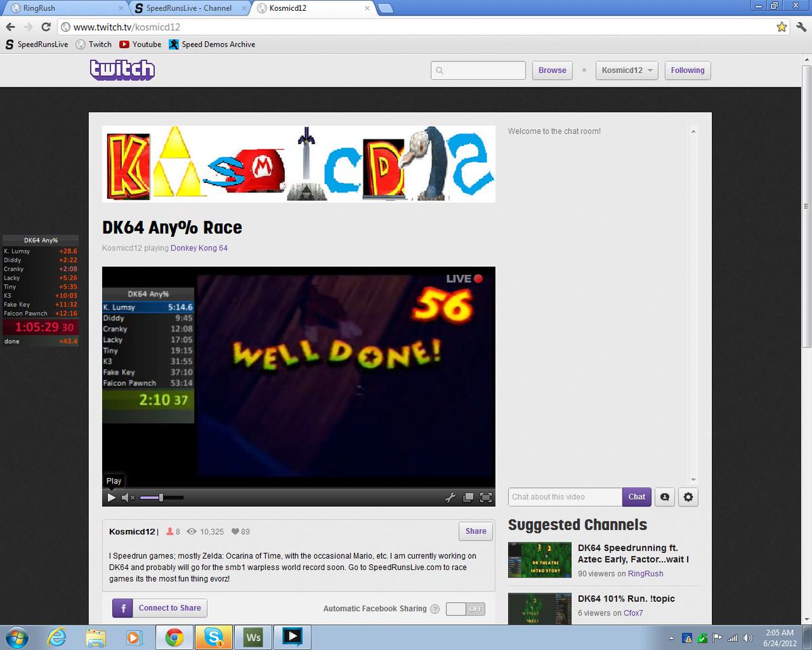Send message with Chat button
This screenshot has height=650, width=812.
637,497
